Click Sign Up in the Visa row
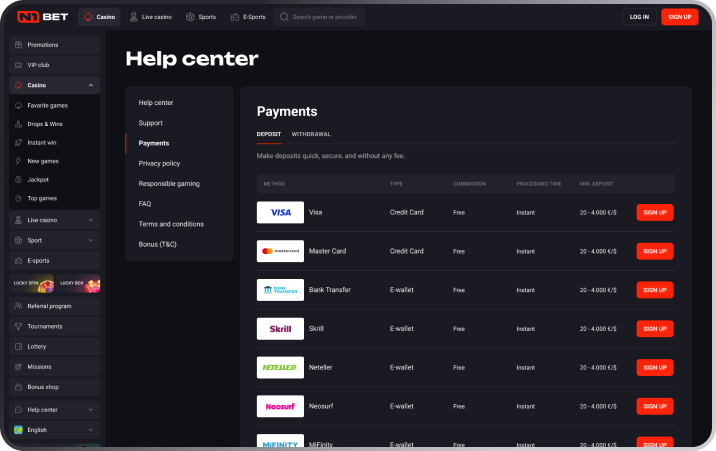Image resolution: width=716 pixels, height=451 pixels. tap(654, 212)
